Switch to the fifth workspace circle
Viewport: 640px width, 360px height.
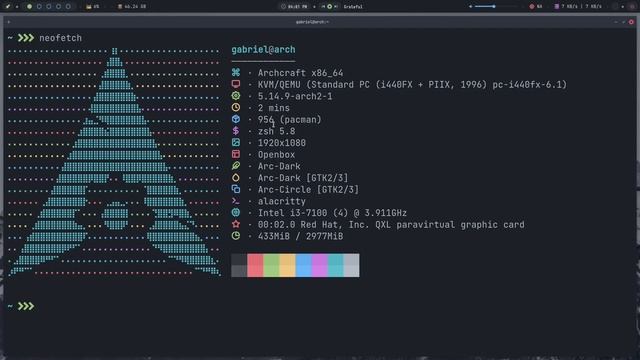pyautogui.click(x=68, y=7)
